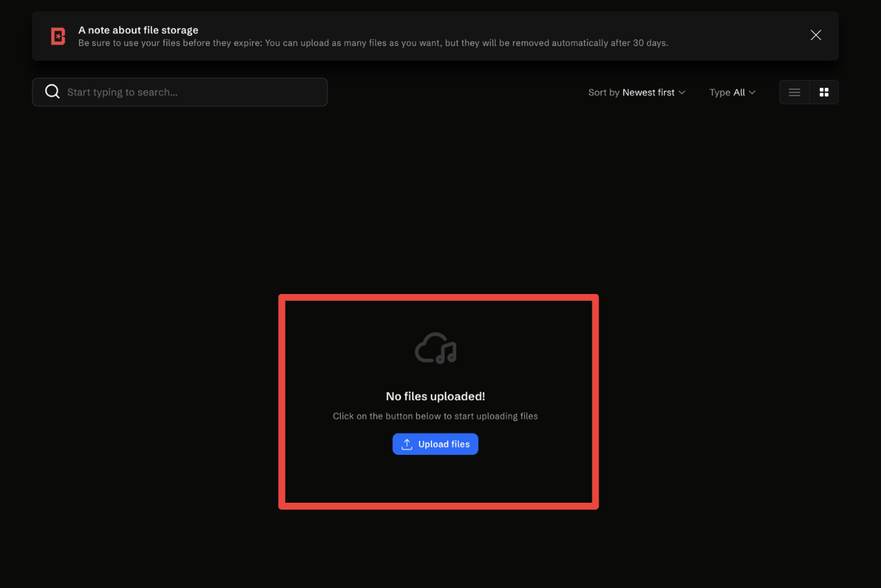881x588 pixels.
Task: Dismiss the file storage note banner
Action: (815, 35)
